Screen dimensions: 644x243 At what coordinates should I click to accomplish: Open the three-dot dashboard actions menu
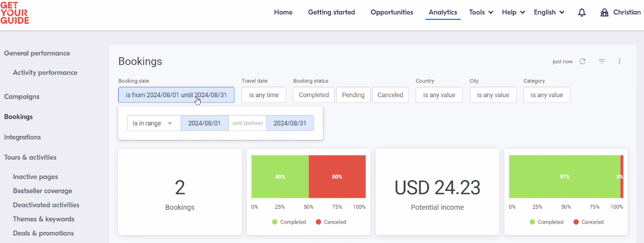point(620,61)
